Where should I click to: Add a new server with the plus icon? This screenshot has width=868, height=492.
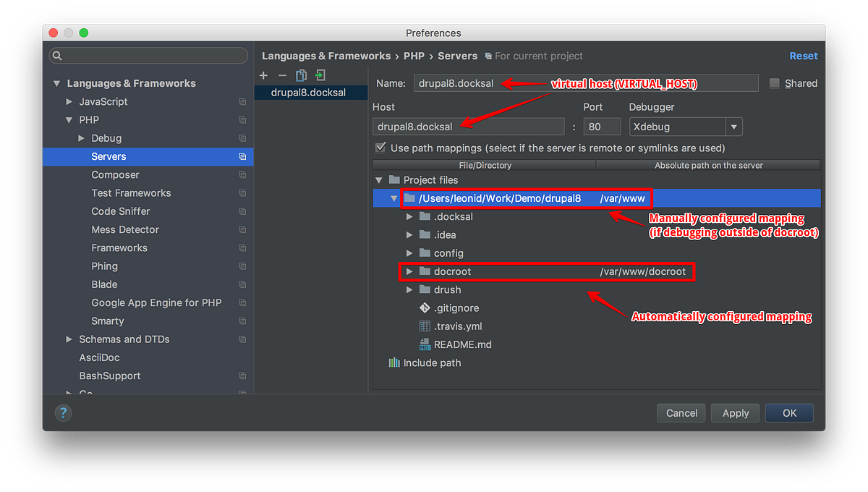tap(263, 75)
